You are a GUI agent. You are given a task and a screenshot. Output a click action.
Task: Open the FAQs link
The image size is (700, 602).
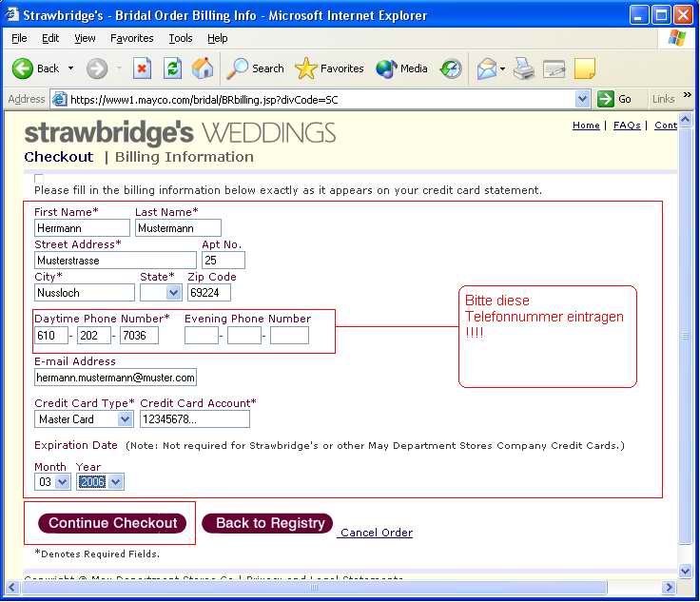[x=627, y=126]
